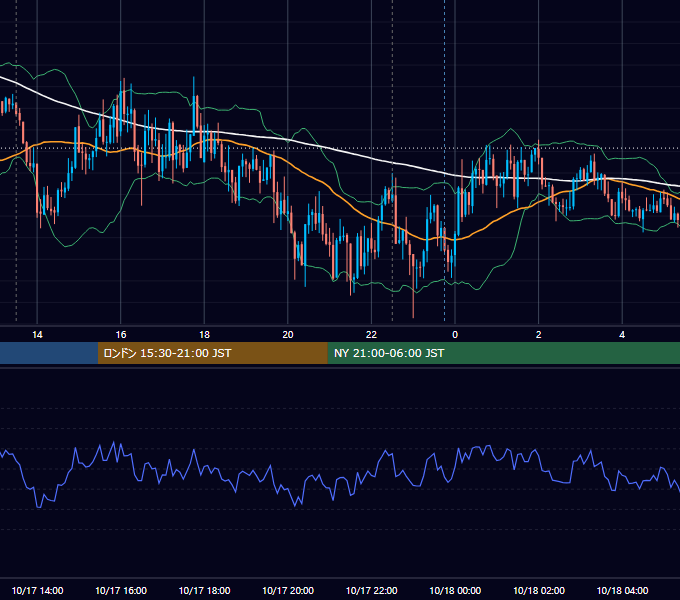Click the 10/17 18:00 time label
Image resolution: width=680 pixels, height=600 pixels.
coord(204,590)
